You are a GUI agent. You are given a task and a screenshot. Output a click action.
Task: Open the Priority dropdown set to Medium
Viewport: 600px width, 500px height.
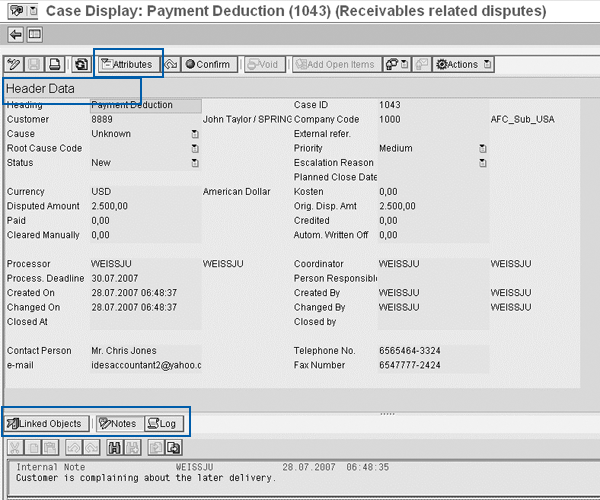tap(482, 148)
